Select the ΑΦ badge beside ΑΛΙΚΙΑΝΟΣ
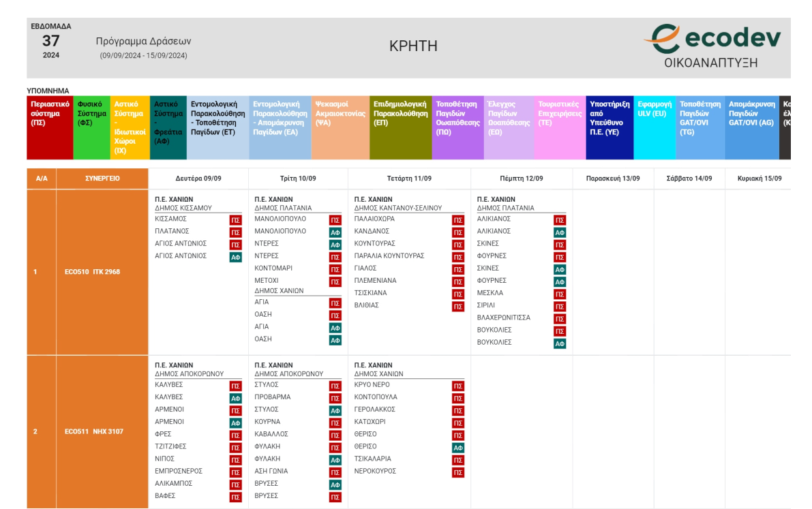812x509 pixels. pyautogui.click(x=559, y=232)
